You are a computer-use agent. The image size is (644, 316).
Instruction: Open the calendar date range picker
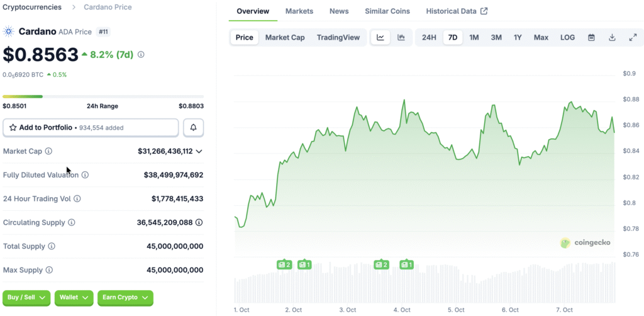pos(591,38)
